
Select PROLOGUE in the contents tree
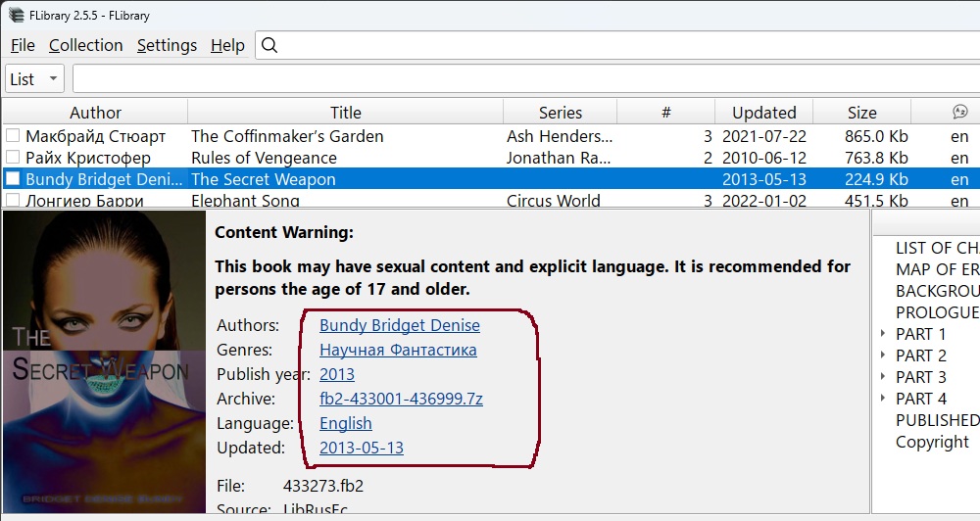pyautogui.click(x=937, y=312)
